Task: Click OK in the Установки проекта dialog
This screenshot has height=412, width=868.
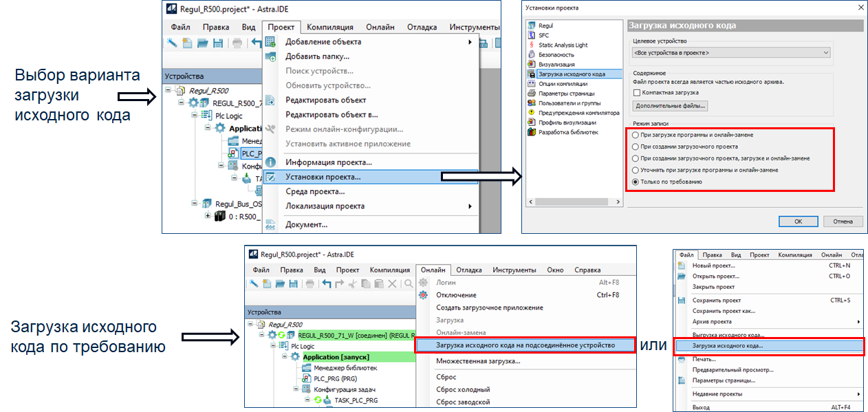Action: tap(798, 221)
